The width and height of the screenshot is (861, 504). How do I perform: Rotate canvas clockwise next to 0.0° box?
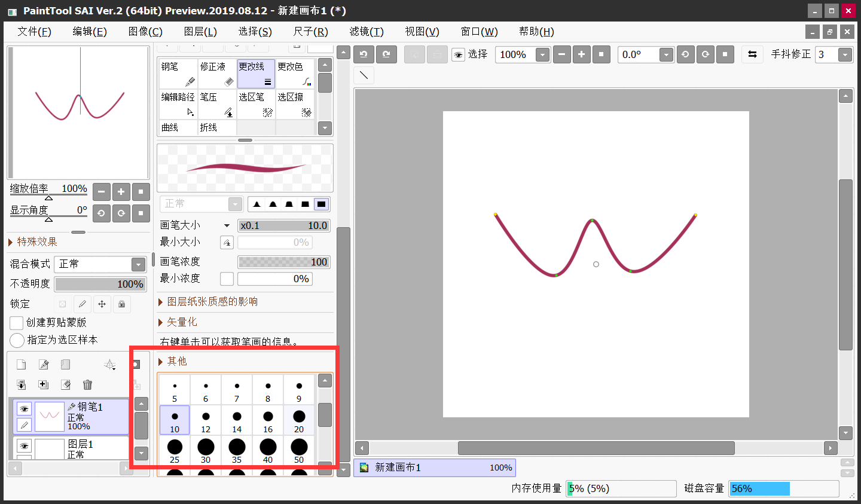click(706, 54)
